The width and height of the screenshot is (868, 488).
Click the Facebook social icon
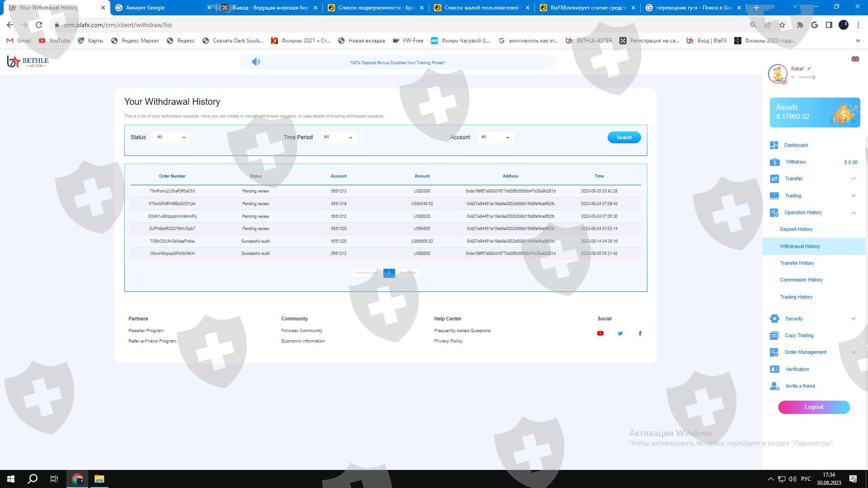(x=640, y=333)
